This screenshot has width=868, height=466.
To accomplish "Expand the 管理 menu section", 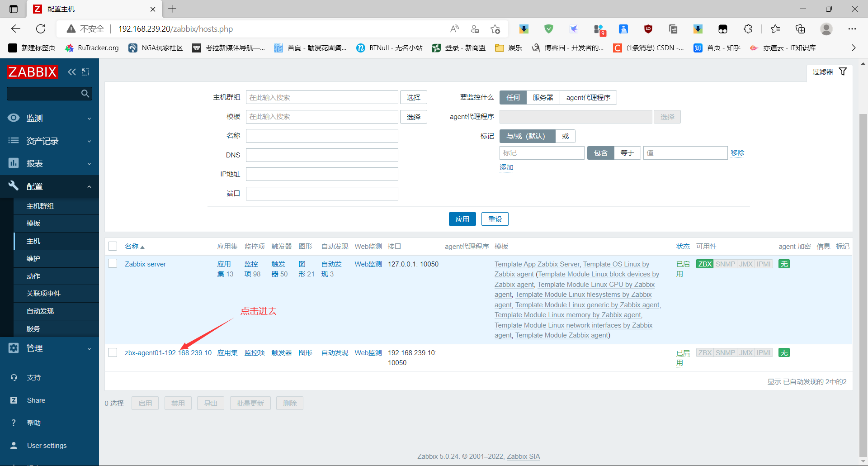I will 49,348.
